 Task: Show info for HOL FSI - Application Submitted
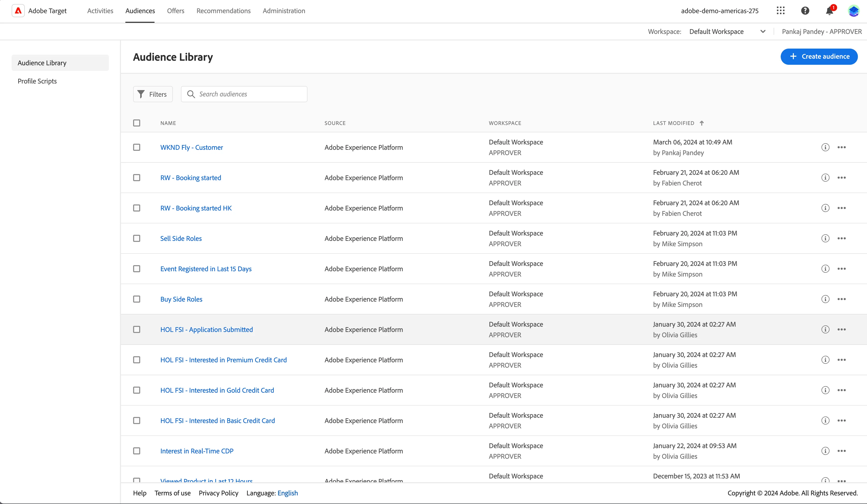(825, 329)
